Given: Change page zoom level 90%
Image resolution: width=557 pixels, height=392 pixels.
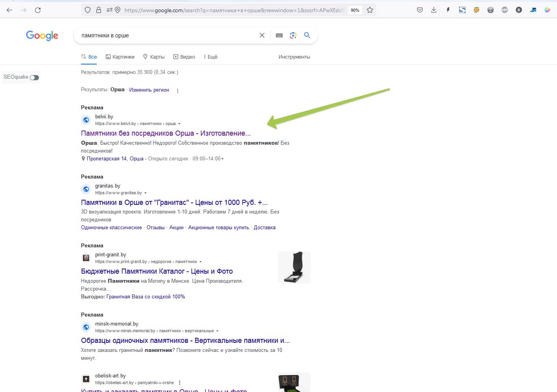Looking at the screenshot, I should tap(355, 10).
